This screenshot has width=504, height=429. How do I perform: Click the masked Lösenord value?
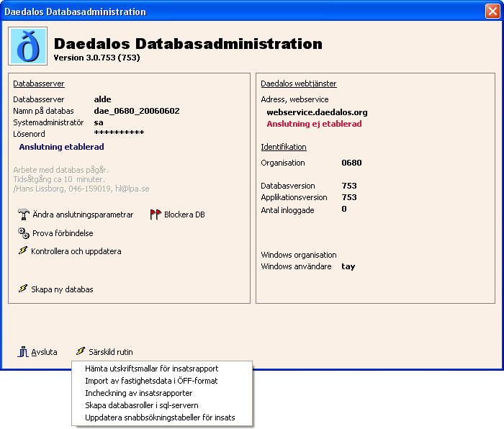coord(119,133)
